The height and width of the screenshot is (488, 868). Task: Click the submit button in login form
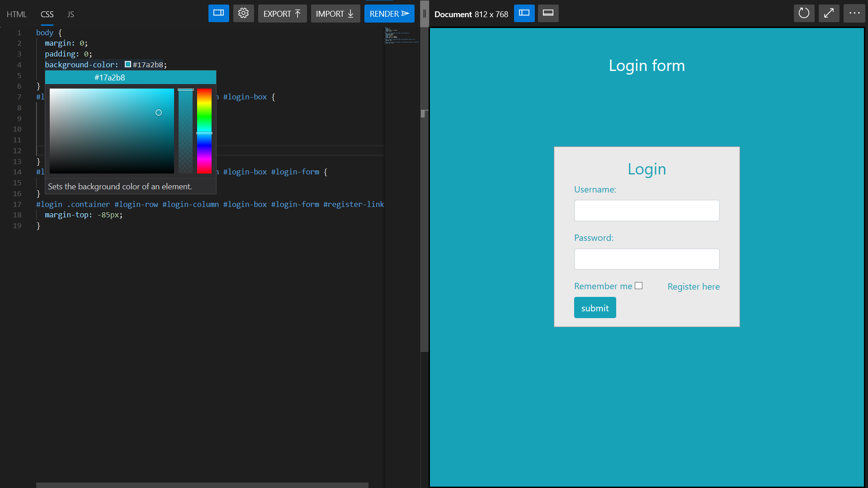point(594,308)
